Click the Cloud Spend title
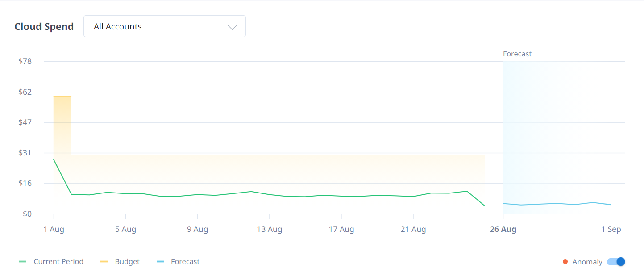This screenshot has width=644, height=277. coord(44,26)
